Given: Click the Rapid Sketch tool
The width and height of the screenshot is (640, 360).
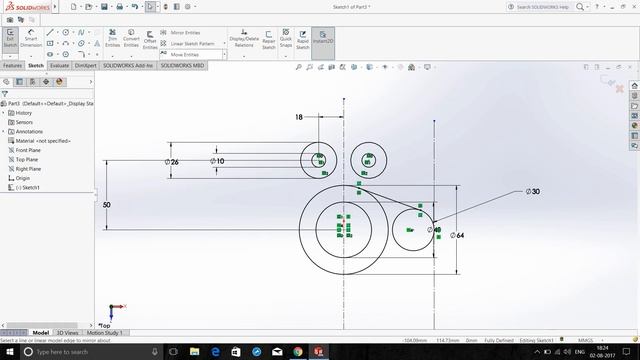Looking at the screenshot, I should click(x=302, y=40).
